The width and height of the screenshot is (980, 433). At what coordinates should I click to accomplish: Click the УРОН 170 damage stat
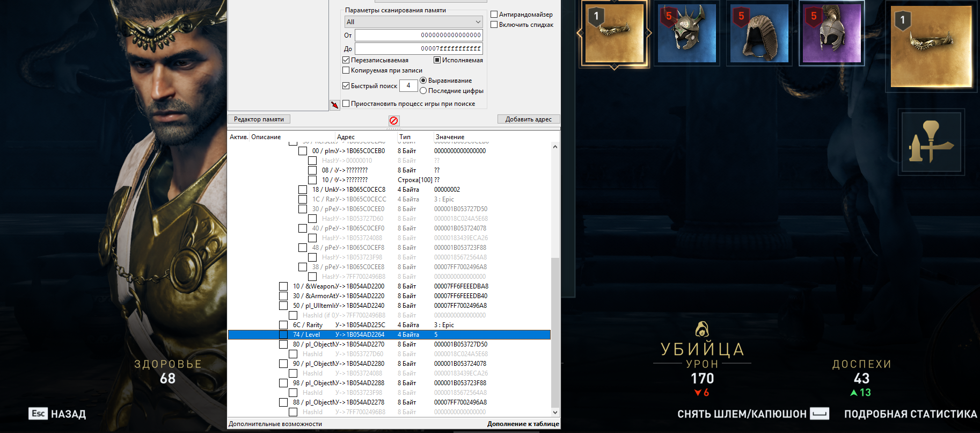(x=702, y=372)
